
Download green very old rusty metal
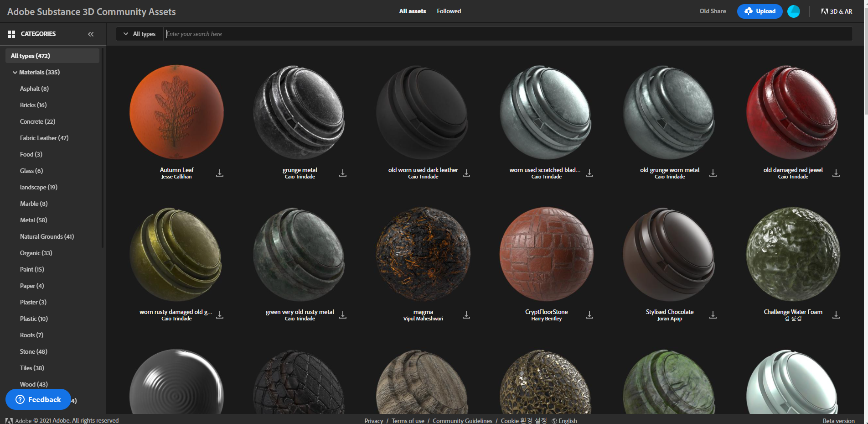(343, 315)
